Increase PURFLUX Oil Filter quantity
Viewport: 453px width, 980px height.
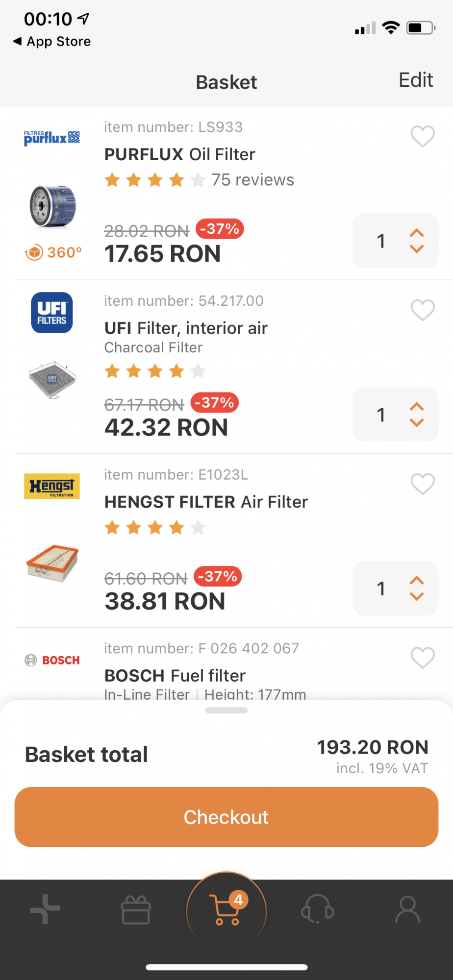[x=417, y=233]
